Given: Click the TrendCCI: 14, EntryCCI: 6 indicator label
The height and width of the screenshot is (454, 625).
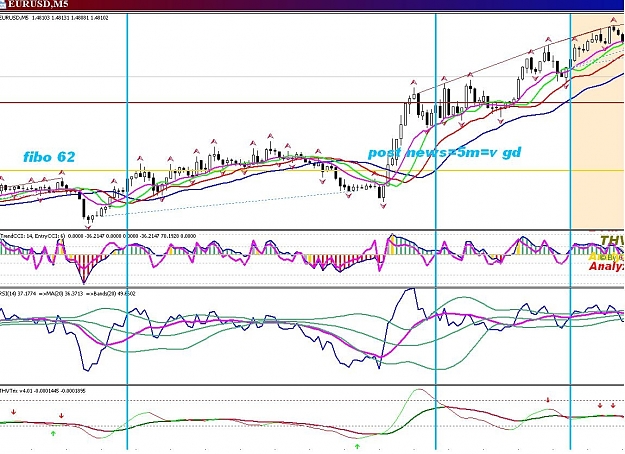Looking at the screenshot, I should (x=98, y=236).
